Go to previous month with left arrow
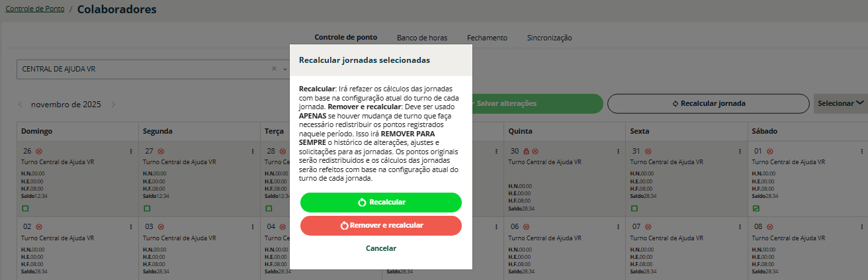868x280 pixels. coord(21,104)
